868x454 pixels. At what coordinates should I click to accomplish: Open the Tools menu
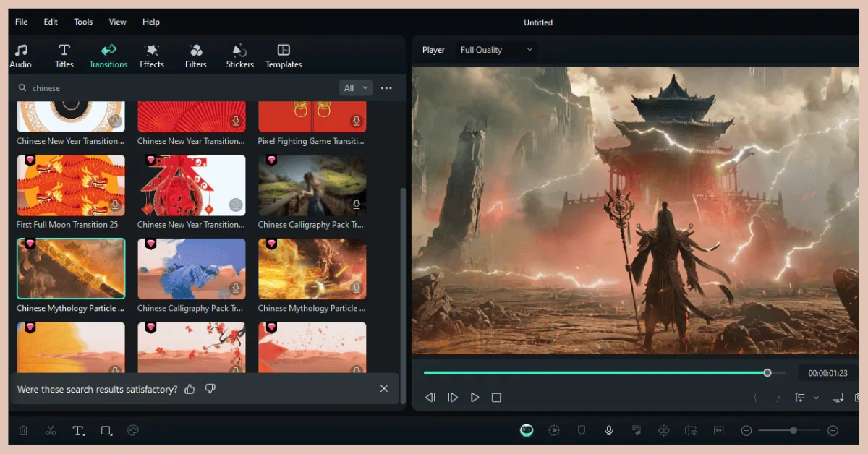pyautogui.click(x=82, y=22)
